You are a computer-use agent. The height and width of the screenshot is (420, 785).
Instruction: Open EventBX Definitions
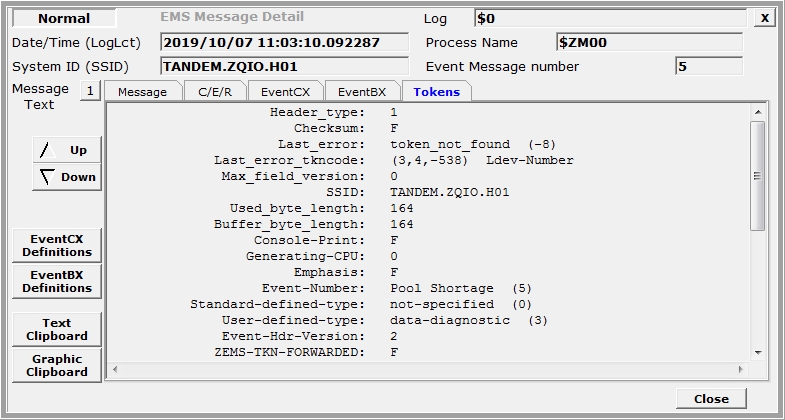tap(57, 281)
